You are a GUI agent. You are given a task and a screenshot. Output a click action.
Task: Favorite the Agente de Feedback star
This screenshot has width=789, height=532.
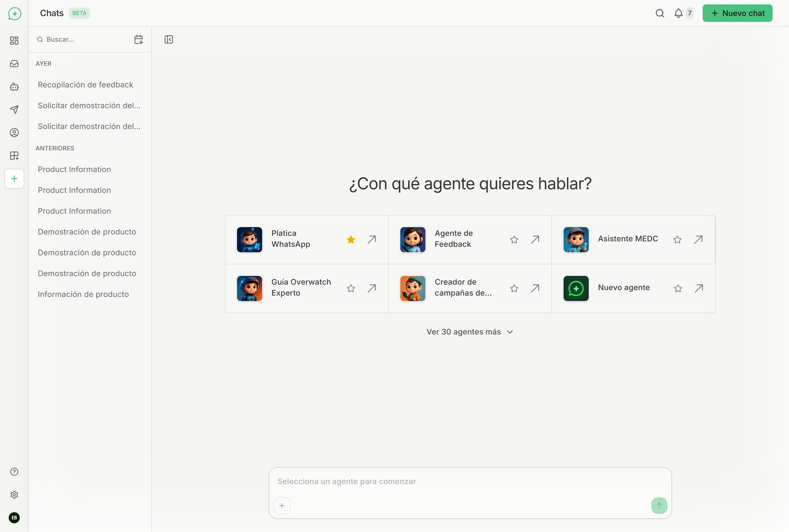point(514,239)
